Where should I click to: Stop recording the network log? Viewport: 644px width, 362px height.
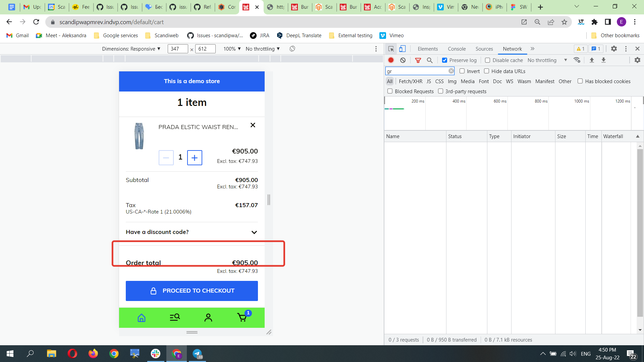391,60
